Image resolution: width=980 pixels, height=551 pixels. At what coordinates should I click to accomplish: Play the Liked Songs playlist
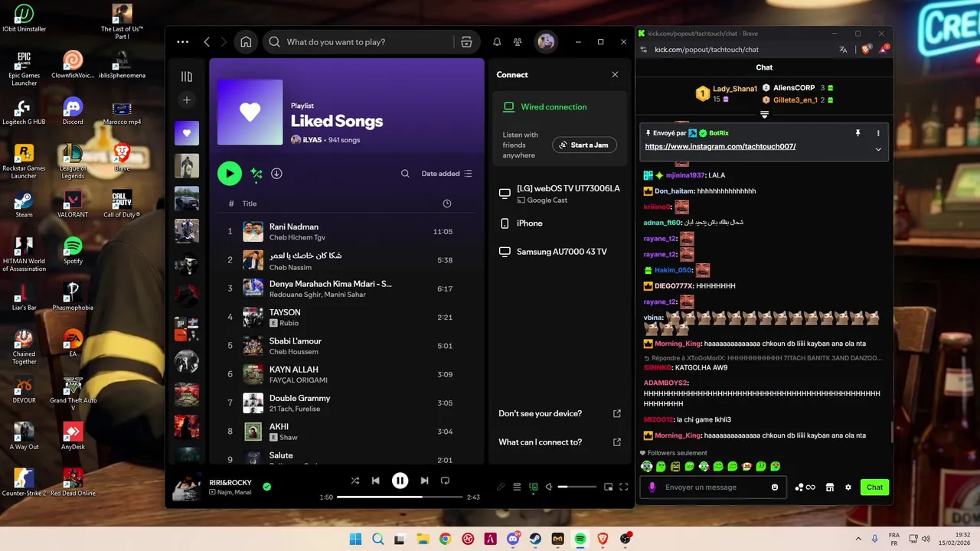(x=230, y=174)
